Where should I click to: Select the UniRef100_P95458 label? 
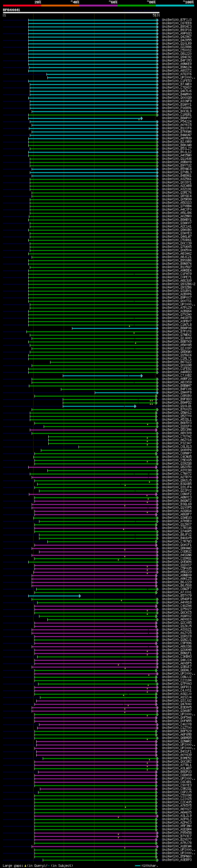[x=177, y=833]
